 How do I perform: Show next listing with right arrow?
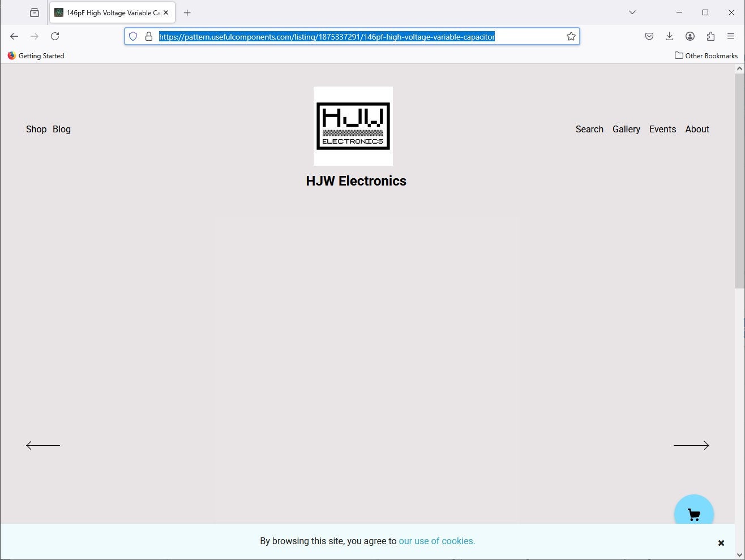pyautogui.click(x=691, y=445)
